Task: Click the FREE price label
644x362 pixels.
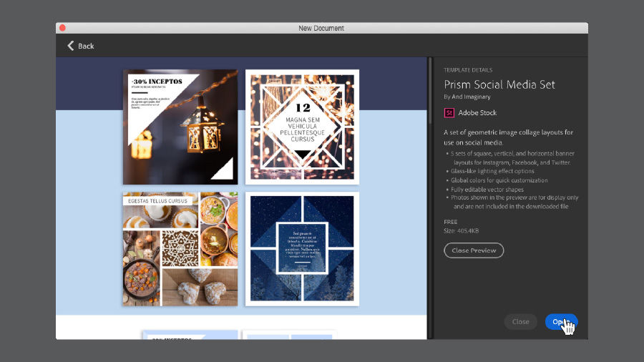Action: pyautogui.click(x=450, y=222)
